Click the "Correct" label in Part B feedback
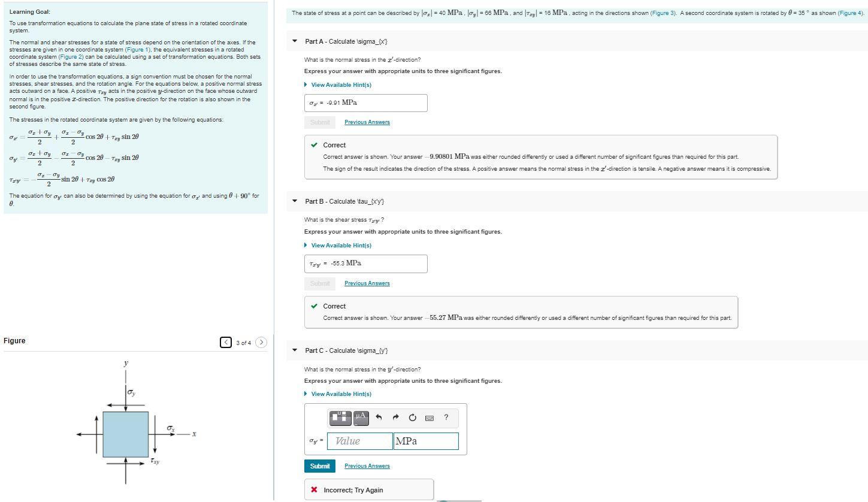The height and width of the screenshot is (502, 868). click(x=334, y=306)
